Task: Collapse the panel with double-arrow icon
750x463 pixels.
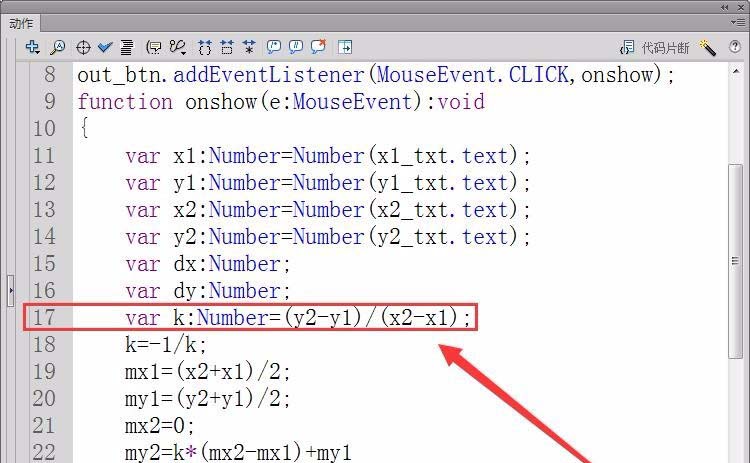Action: coord(725,7)
